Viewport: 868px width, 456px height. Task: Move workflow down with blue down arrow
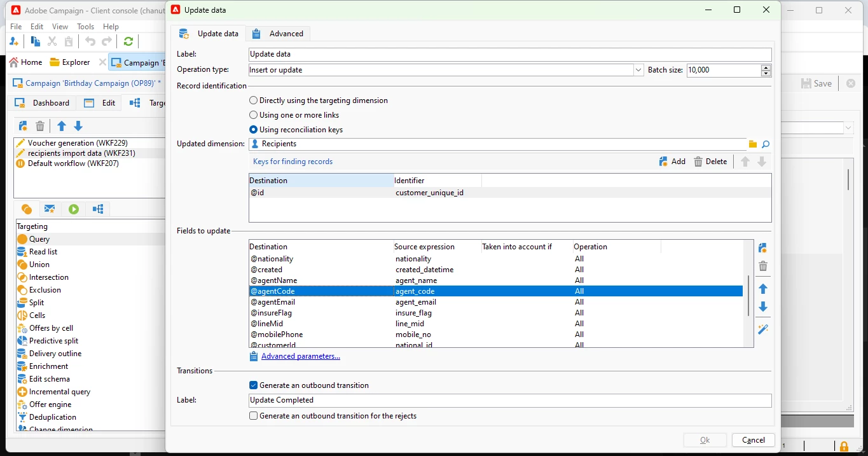point(78,126)
